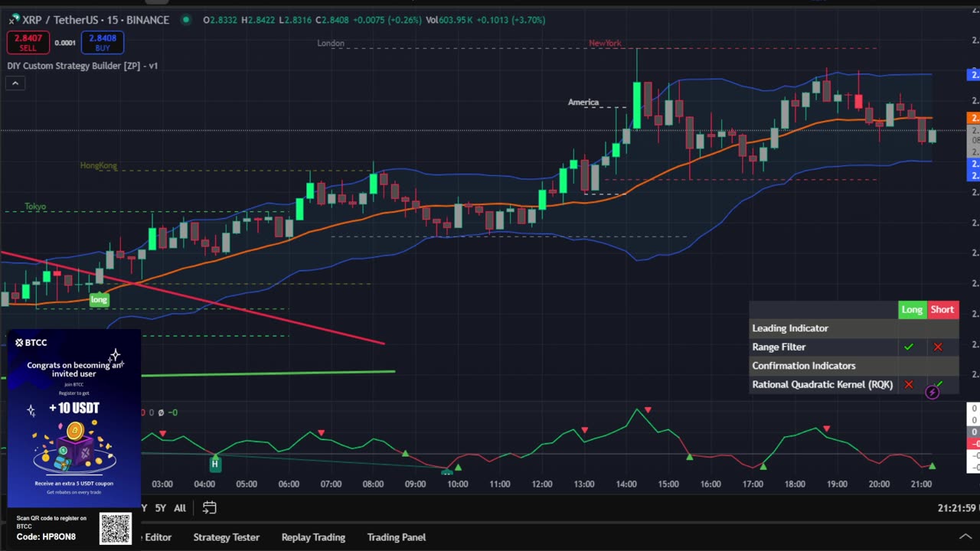Click the 0.0001 spread value

pos(65,43)
